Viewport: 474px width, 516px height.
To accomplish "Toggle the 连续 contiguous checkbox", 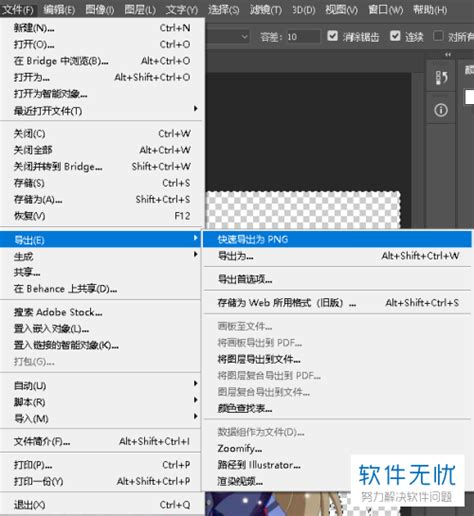I will [395, 36].
